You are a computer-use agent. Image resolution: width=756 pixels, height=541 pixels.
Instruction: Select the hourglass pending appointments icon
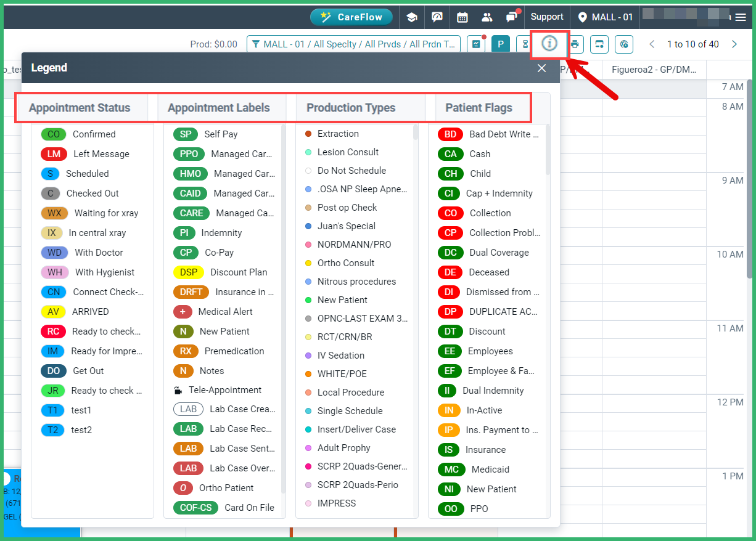point(525,44)
